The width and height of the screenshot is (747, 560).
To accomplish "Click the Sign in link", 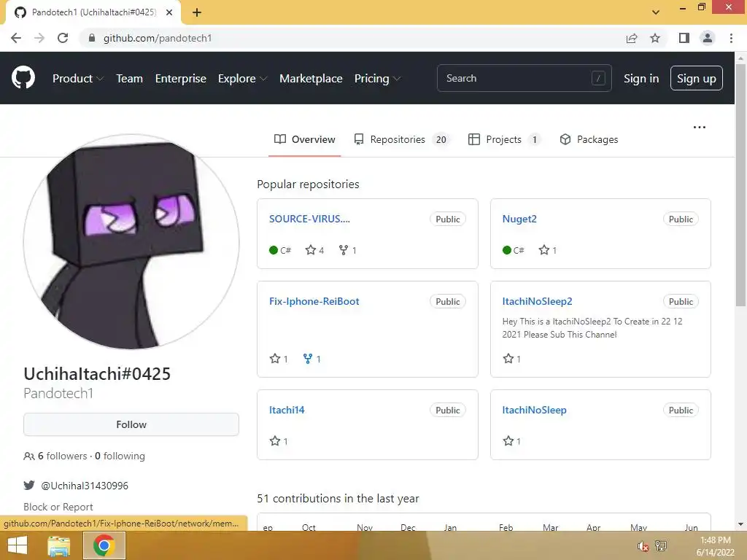I will pyautogui.click(x=640, y=79).
